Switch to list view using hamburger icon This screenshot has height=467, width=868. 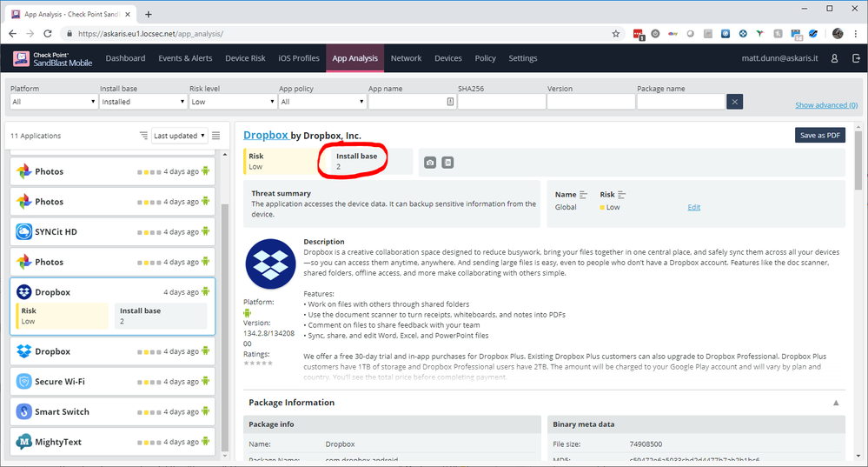(x=215, y=136)
